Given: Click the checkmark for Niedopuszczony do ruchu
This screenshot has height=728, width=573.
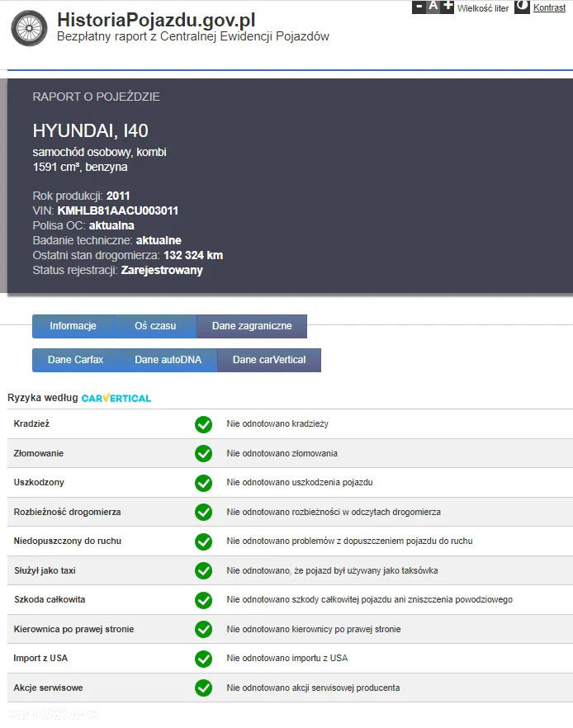Looking at the screenshot, I should point(203,541).
